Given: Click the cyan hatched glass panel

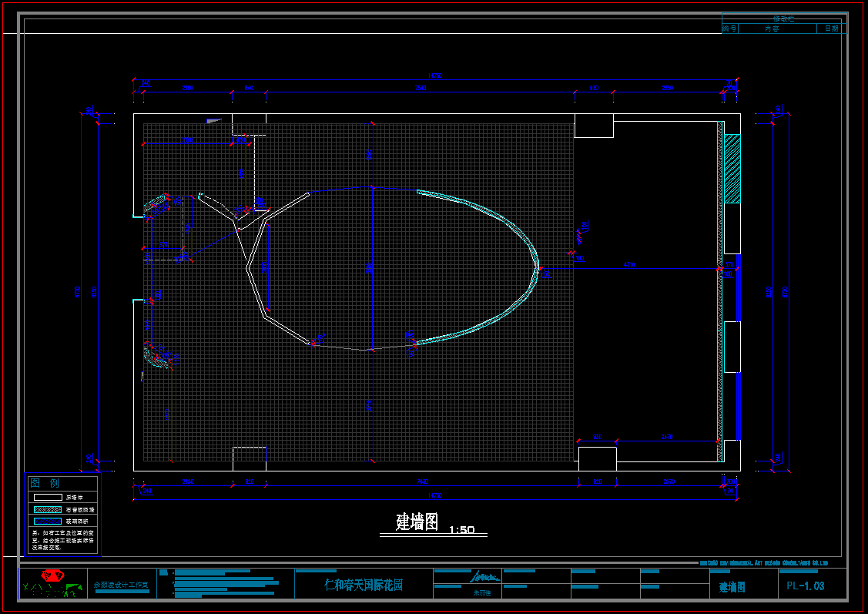Looking at the screenshot, I should pyautogui.click(x=732, y=168).
